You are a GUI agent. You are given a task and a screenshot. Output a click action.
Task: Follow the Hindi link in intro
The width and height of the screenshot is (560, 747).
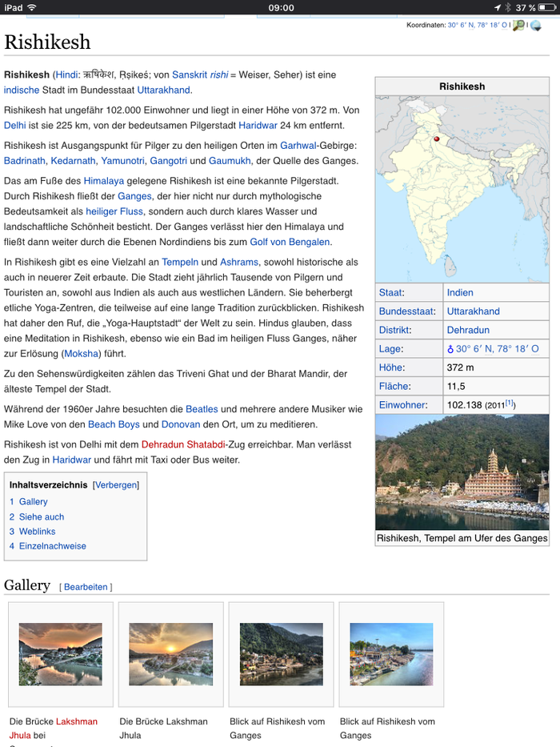(66, 74)
